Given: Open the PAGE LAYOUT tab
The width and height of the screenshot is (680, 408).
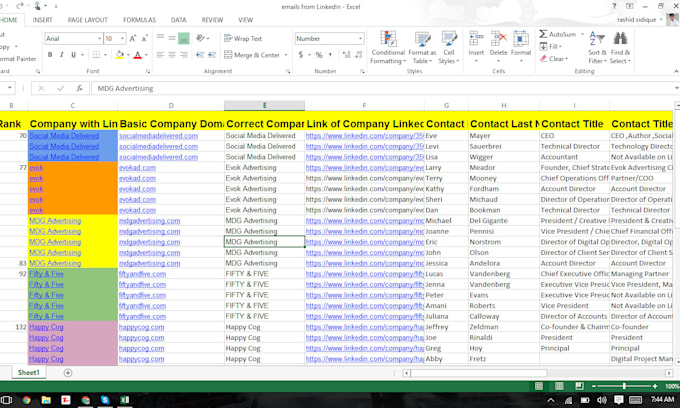Looking at the screenshot, I should click(88, 20).
